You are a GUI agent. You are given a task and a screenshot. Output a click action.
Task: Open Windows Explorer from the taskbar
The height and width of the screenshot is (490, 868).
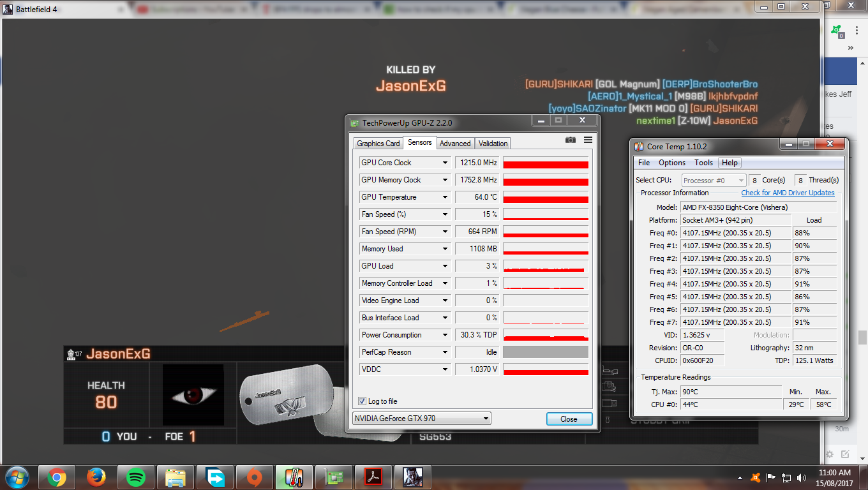(x=175, y=477)
